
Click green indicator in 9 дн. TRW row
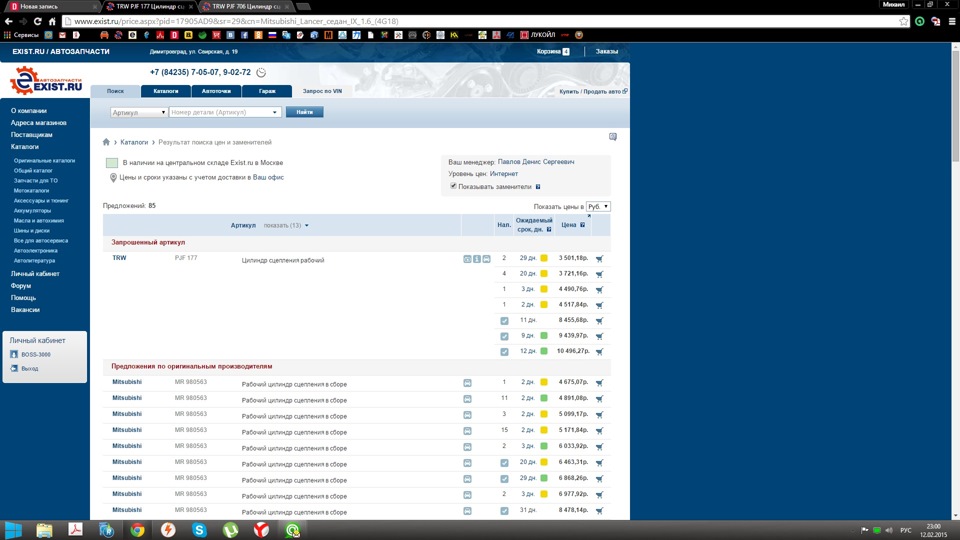(x=544, y=336)
